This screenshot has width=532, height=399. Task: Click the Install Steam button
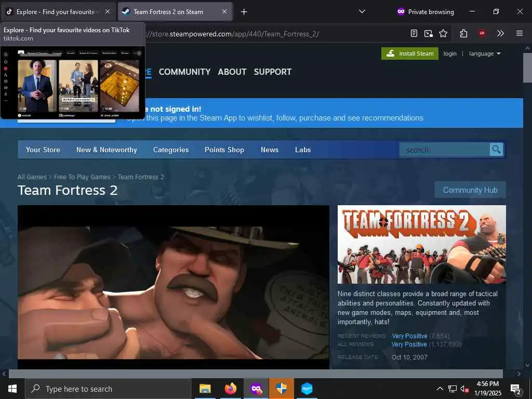[410, 54]
